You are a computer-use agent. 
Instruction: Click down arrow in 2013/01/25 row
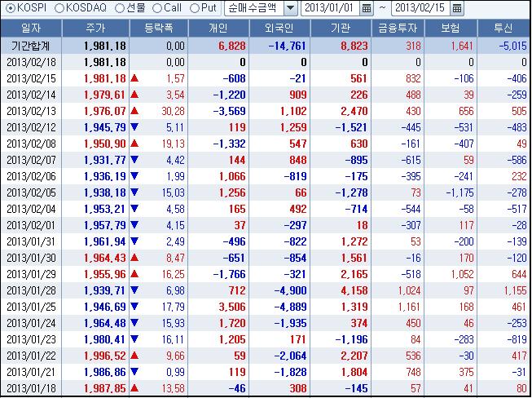(x=134, y=307)
